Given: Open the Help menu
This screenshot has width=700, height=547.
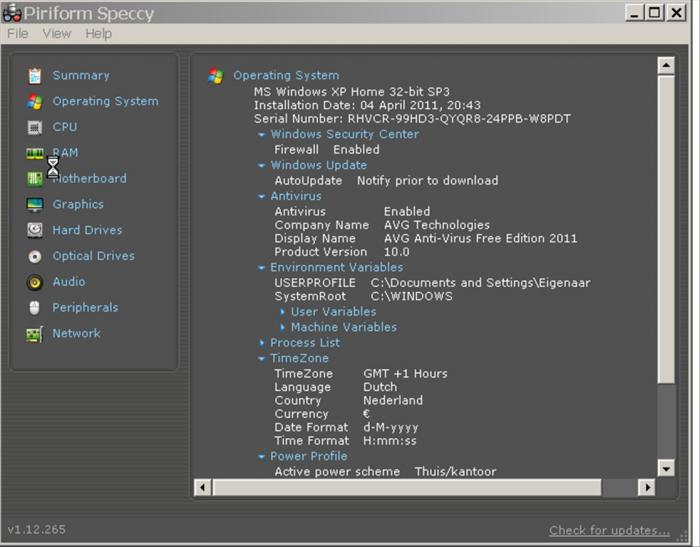Looking at the screenshot, I should click(99, 33).
